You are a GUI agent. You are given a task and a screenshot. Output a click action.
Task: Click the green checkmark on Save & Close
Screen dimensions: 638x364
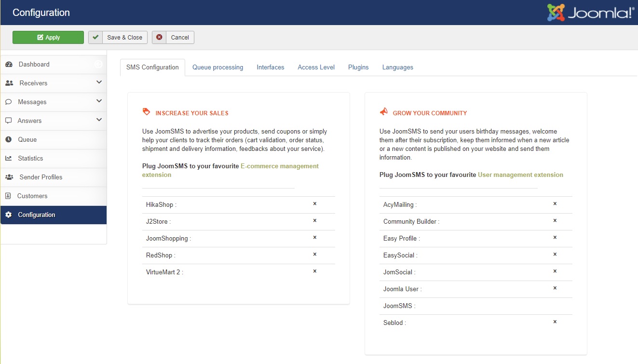[95, 37]
